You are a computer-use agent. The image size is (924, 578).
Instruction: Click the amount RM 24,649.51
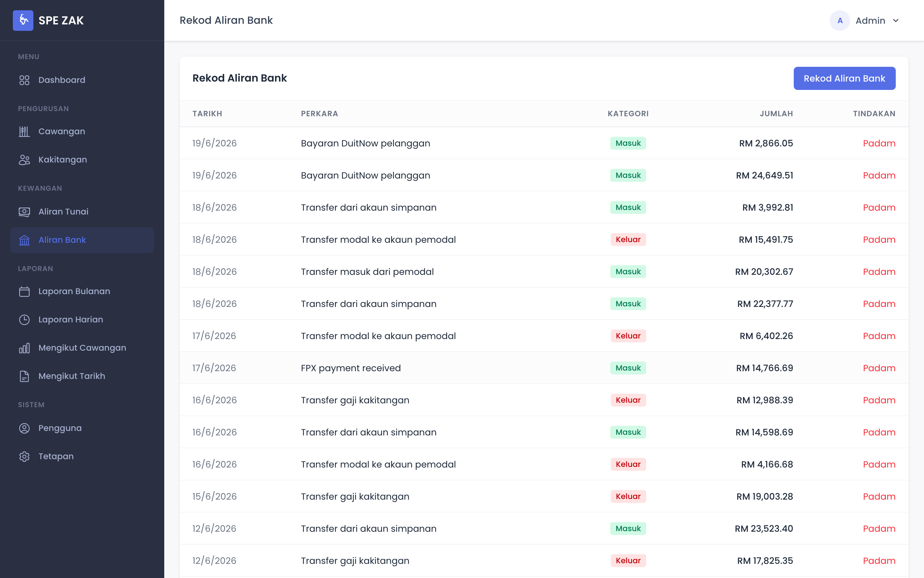tap(765, 175)
